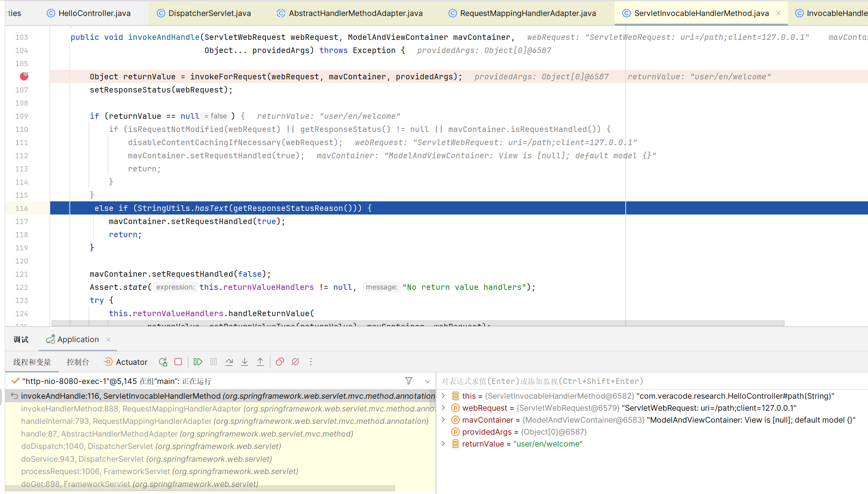The height and width of the screenshot is (494, 868).
Task: Click line number 116 in gutter
Action: tap(22, 208)
